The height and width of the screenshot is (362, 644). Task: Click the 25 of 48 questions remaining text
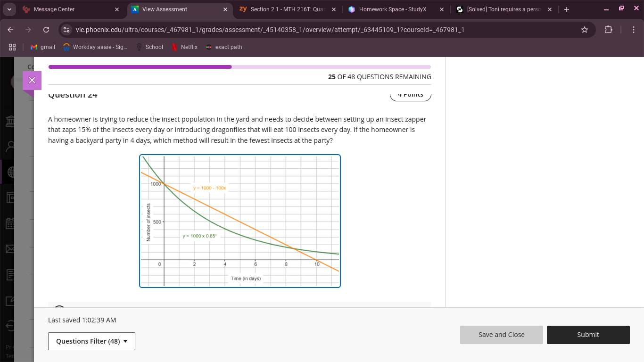coord(380,77)
